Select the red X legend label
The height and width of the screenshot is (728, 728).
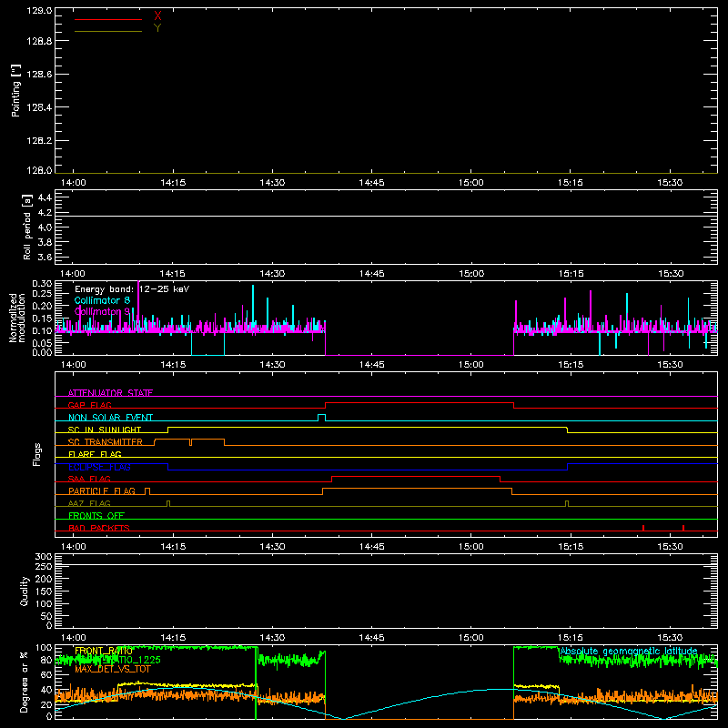tap(157, 16)
